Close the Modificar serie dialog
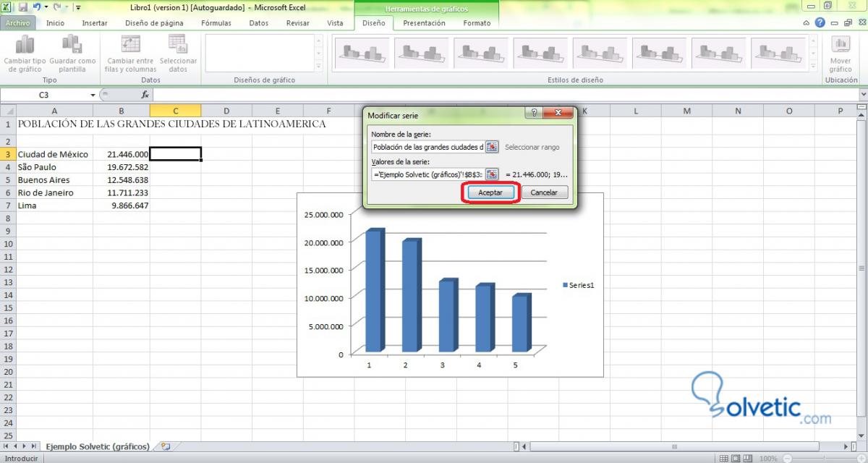This screenshot has height=463, width=868. point(558,114)
